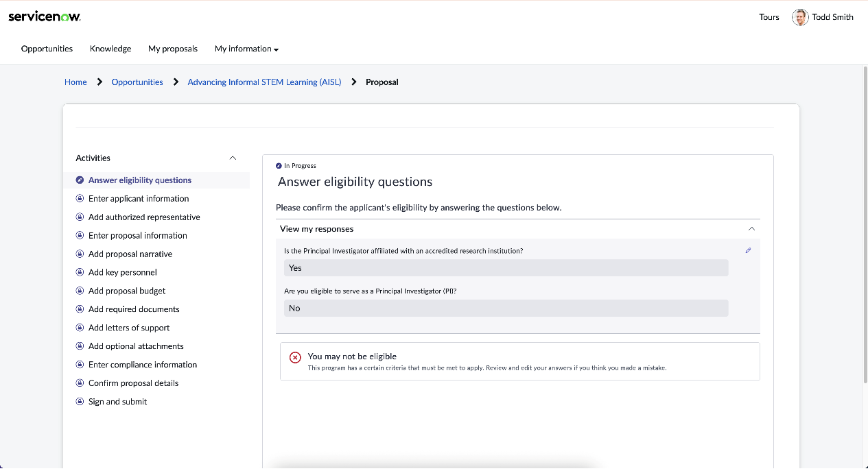Click the Yes response field
868x471 pixels.
[506, 268]
